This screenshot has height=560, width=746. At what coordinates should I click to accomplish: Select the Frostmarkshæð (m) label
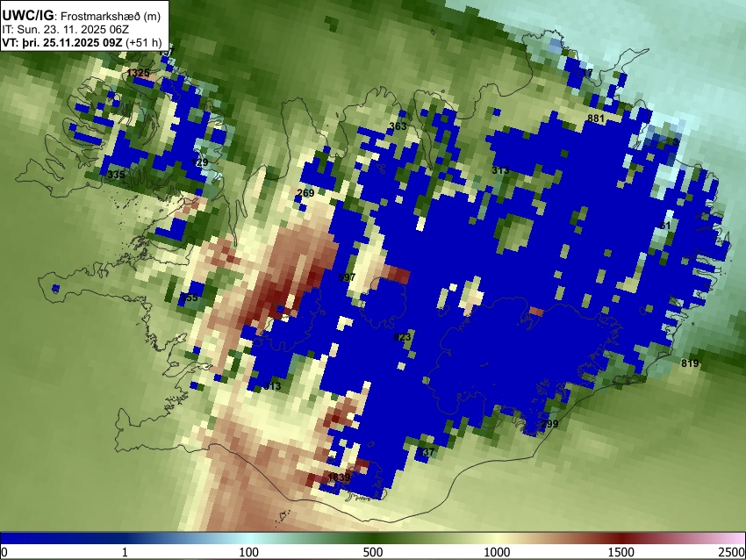(111, 16)
